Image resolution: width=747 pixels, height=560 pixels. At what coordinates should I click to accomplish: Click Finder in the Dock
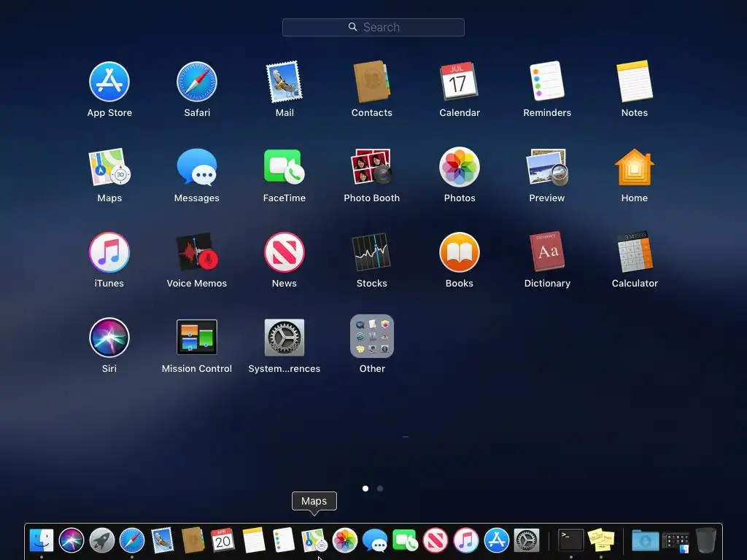pyautogui.click(x=42, y=540)
